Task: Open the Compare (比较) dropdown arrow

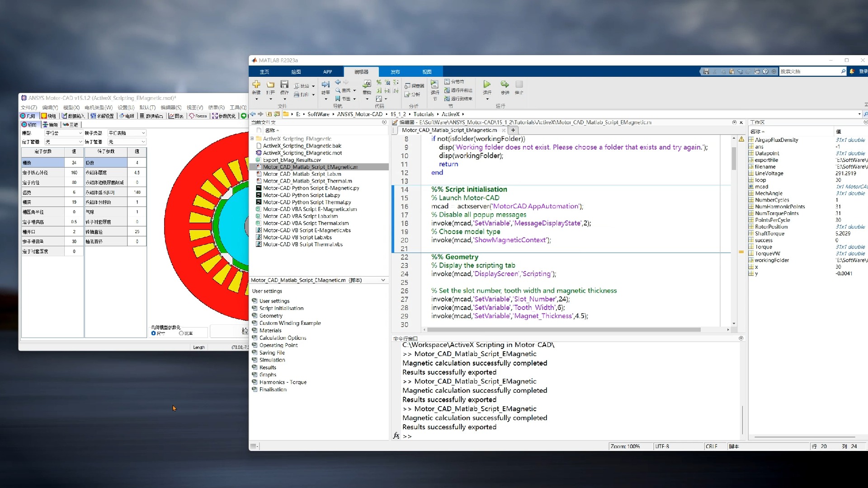Action: click(313, 86)
